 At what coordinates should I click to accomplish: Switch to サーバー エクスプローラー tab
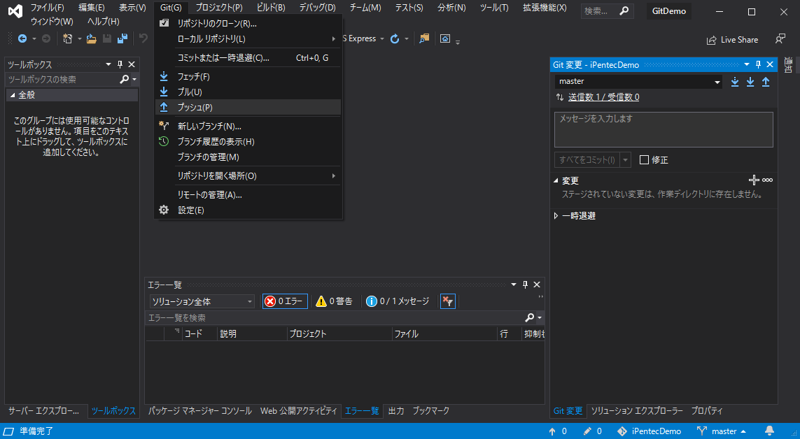(x=43, y=410)
